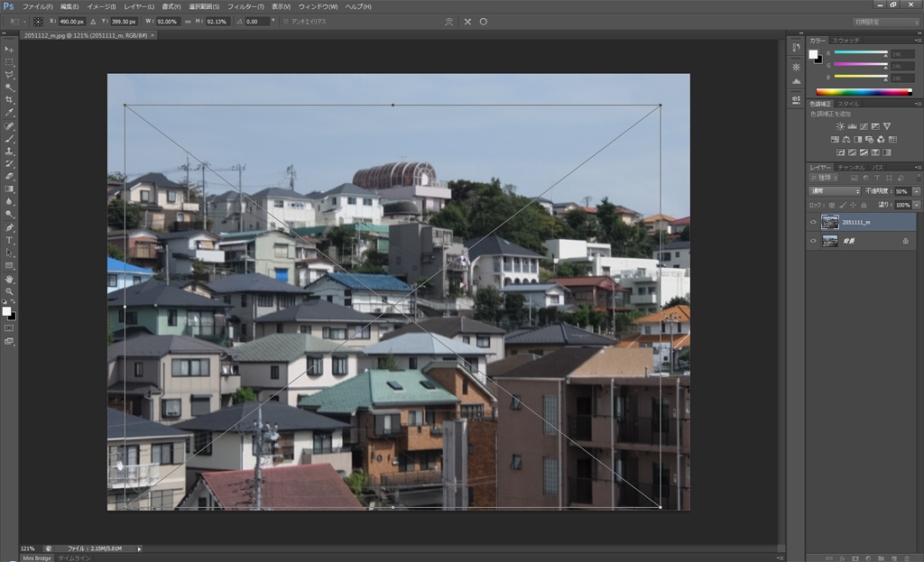
Task: Open the スウォッチ tab in color panel
Action: coord(845,41)
